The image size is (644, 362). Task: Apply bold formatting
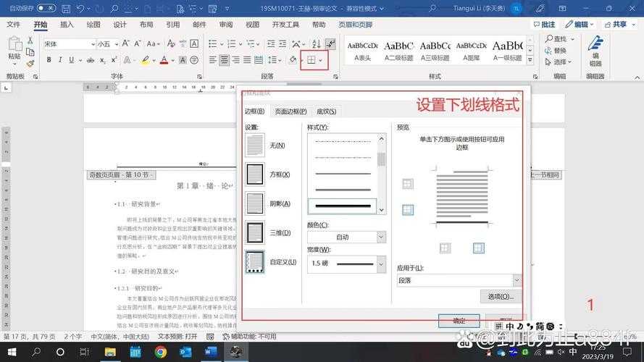49,60
